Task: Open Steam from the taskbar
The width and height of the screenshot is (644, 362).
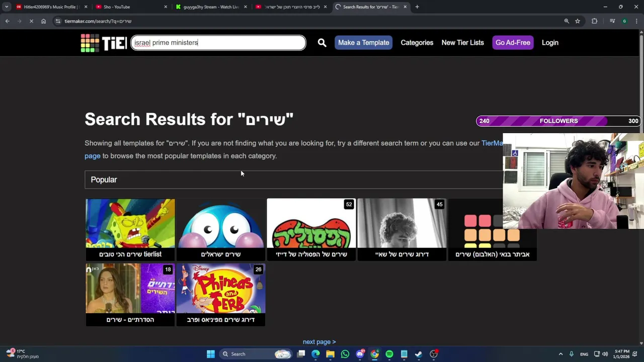Action: pyautogui.click(x=419, y=354)
